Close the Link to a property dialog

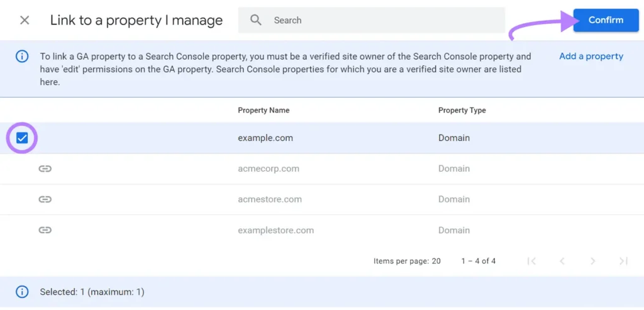click(x=25, y=20)
